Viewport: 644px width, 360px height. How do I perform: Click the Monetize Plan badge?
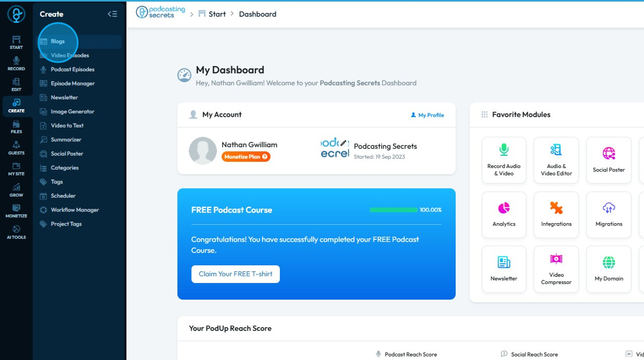[x=246, y=156]
